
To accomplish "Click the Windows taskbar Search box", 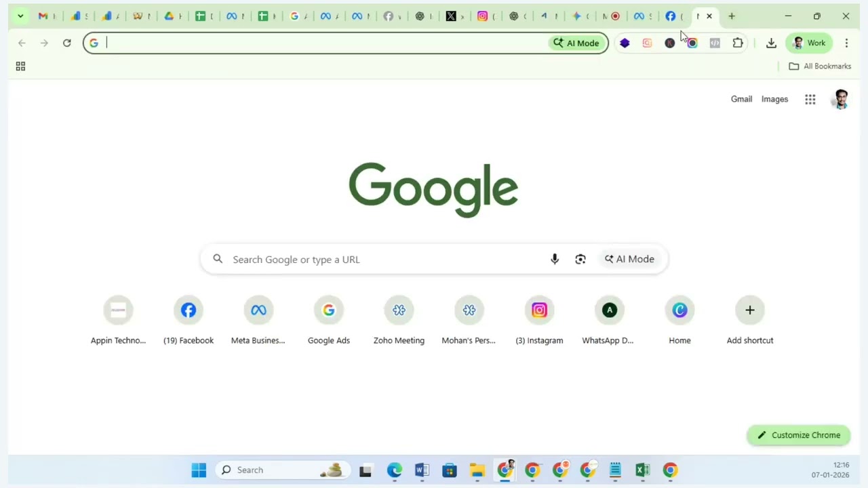I will [283, 470].
